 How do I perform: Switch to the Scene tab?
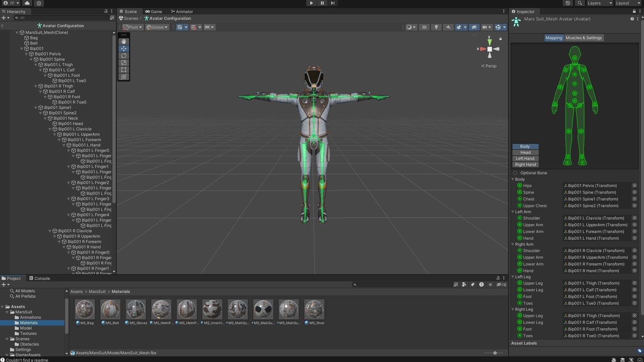128,11
